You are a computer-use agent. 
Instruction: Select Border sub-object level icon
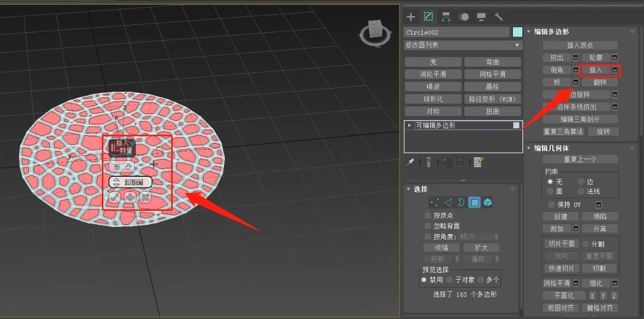(461, 202)
